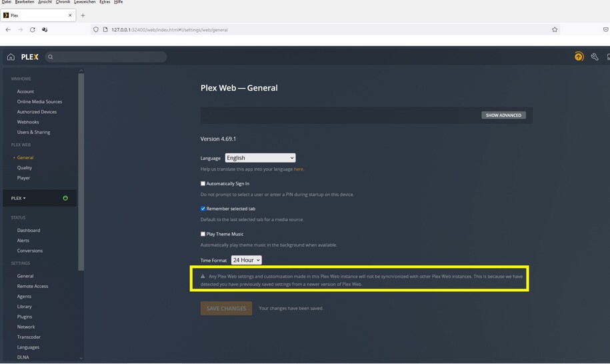This screenshot has height=364, width=610.
Task: Click SAVE CHANGES button
Action: coord(226,309)
